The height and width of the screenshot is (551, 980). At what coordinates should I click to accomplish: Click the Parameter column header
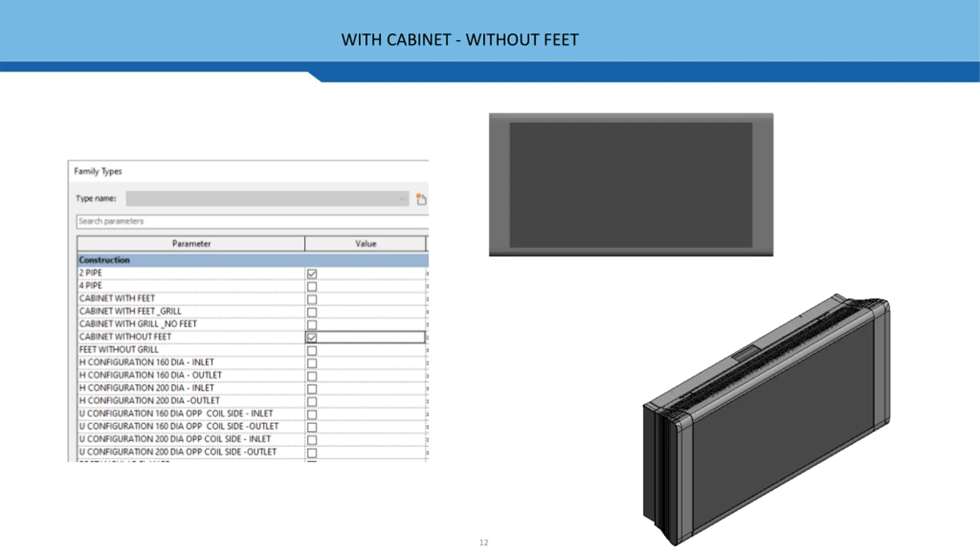191,244
